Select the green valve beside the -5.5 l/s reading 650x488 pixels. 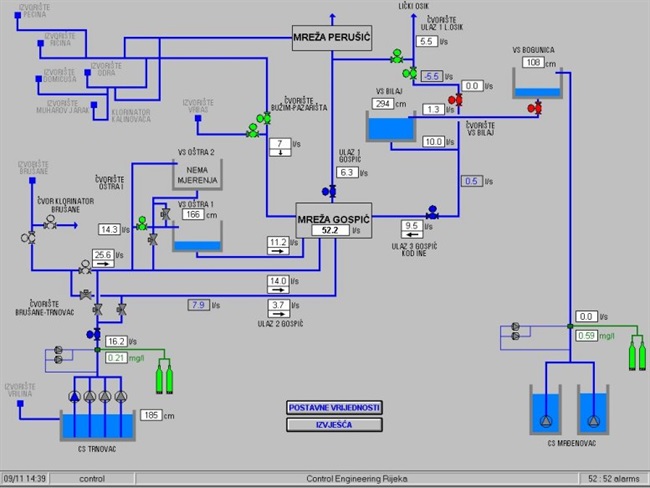tap(410, 74)
